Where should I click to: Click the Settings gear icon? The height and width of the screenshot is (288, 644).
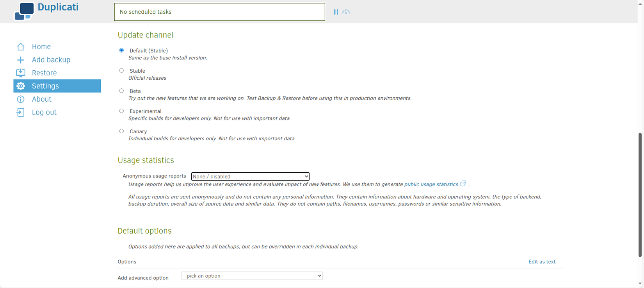pyautogui.click(x=21, y=86)
